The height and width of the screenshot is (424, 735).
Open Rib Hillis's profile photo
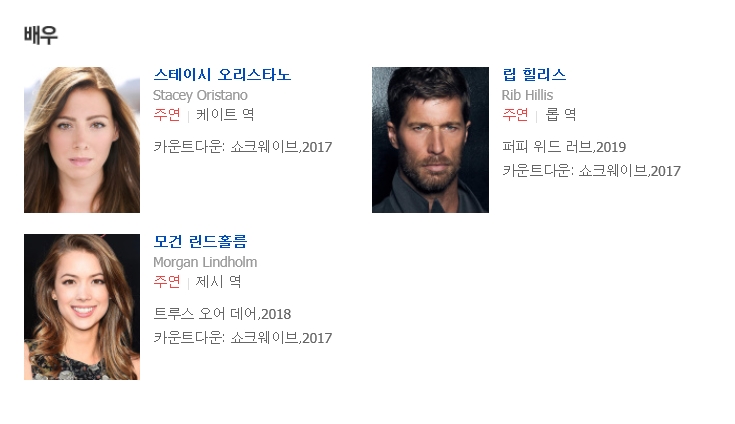point(430,140)
